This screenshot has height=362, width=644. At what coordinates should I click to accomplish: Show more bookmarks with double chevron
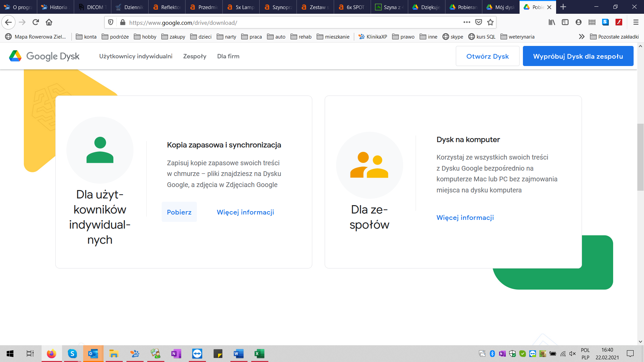[x=582, y=37]
